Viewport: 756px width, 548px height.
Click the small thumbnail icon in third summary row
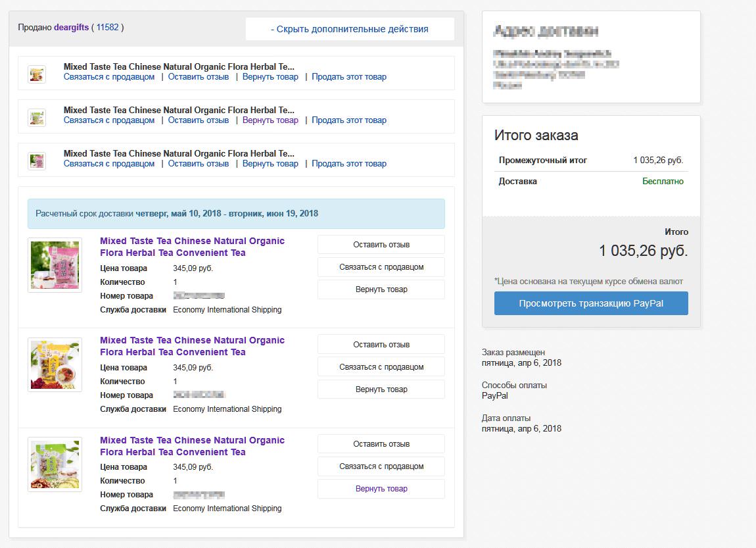tap(37, 161)
